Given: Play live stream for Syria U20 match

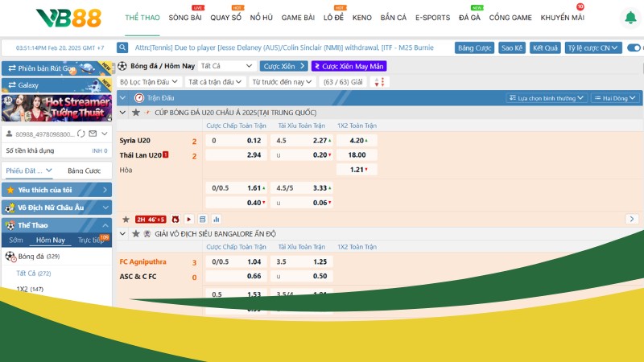Looking at the screenshot, I should (x=188, y=219).
